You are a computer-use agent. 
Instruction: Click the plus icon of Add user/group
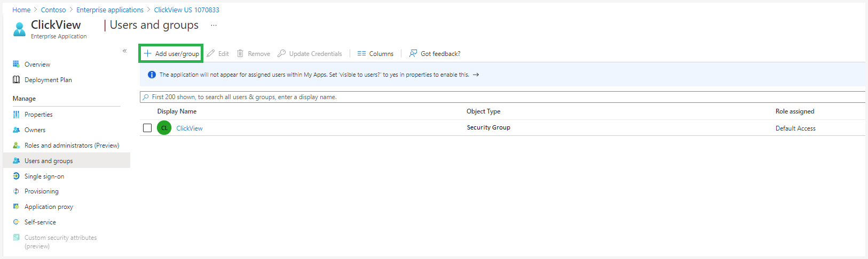tap(148, 53)
